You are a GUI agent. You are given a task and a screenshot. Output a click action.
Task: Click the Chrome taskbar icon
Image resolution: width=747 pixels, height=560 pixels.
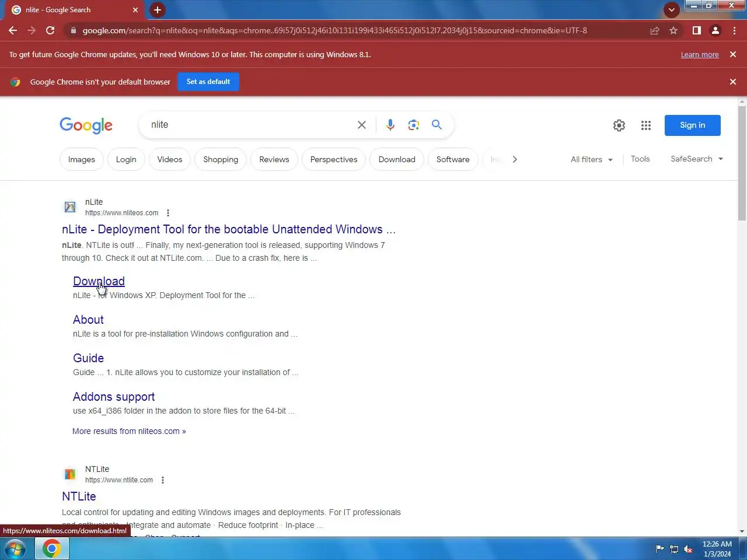52,549
